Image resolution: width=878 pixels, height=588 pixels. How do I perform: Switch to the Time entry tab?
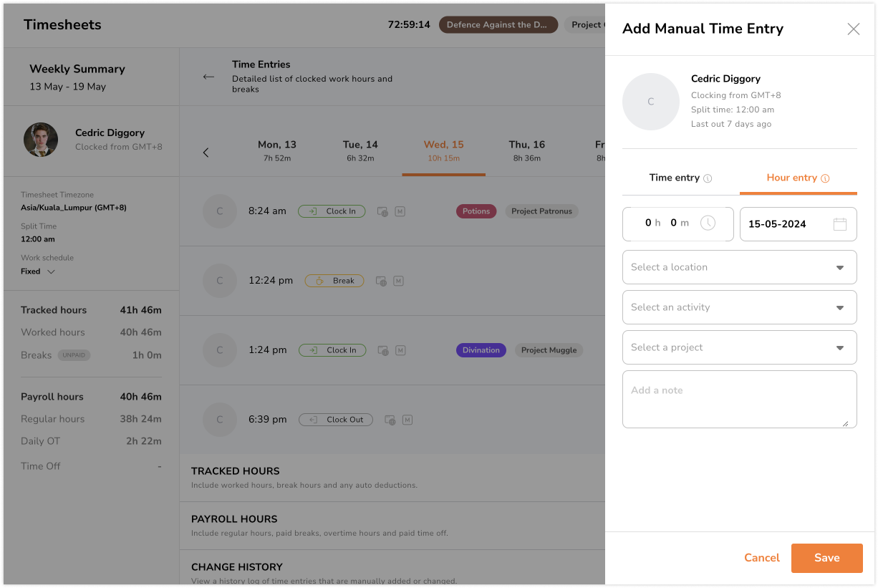coord(680,178)
